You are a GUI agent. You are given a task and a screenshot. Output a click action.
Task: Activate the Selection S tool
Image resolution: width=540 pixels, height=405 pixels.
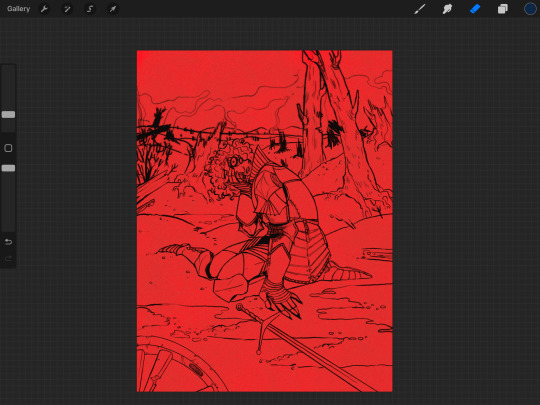point(90,9)
